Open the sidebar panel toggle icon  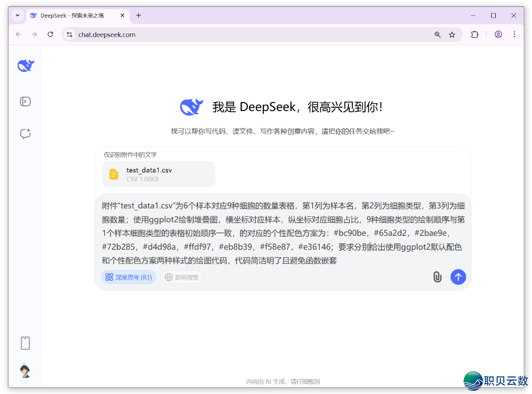coord(25,101)
